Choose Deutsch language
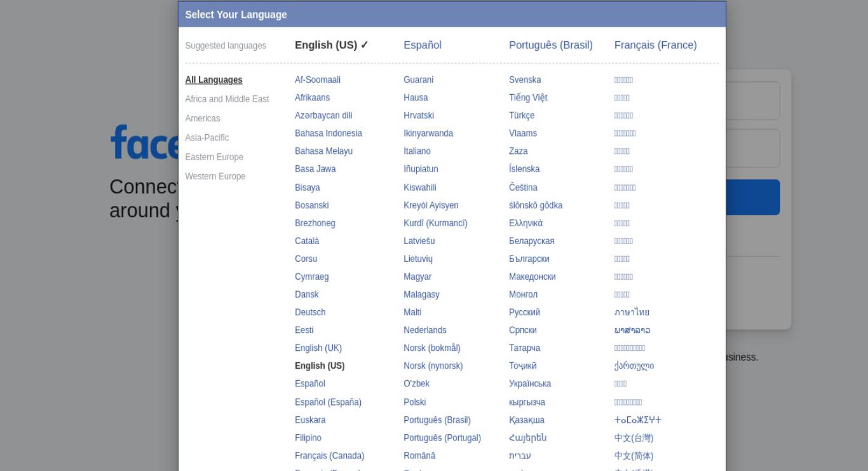 (x=310, y=313)
